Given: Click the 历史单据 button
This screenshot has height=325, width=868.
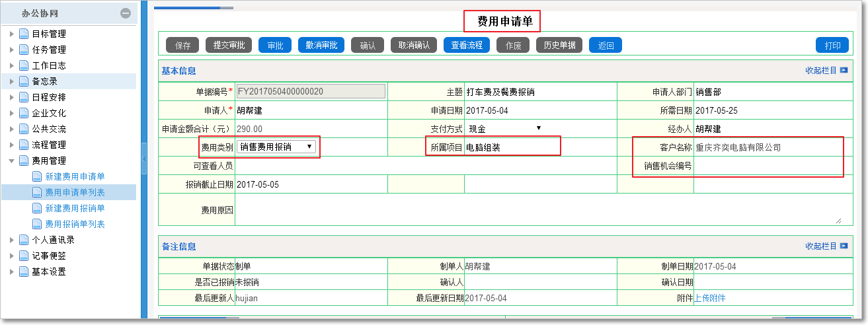Looking at the screenshot, I should [559, 45].
